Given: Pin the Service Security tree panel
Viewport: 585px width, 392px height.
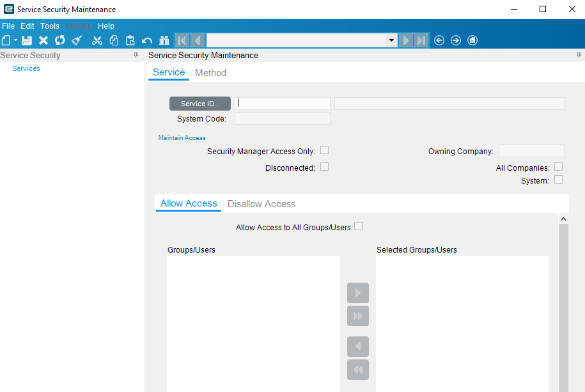Looking at the screenshot, I should pyautogui.click(x=136, y=55).
